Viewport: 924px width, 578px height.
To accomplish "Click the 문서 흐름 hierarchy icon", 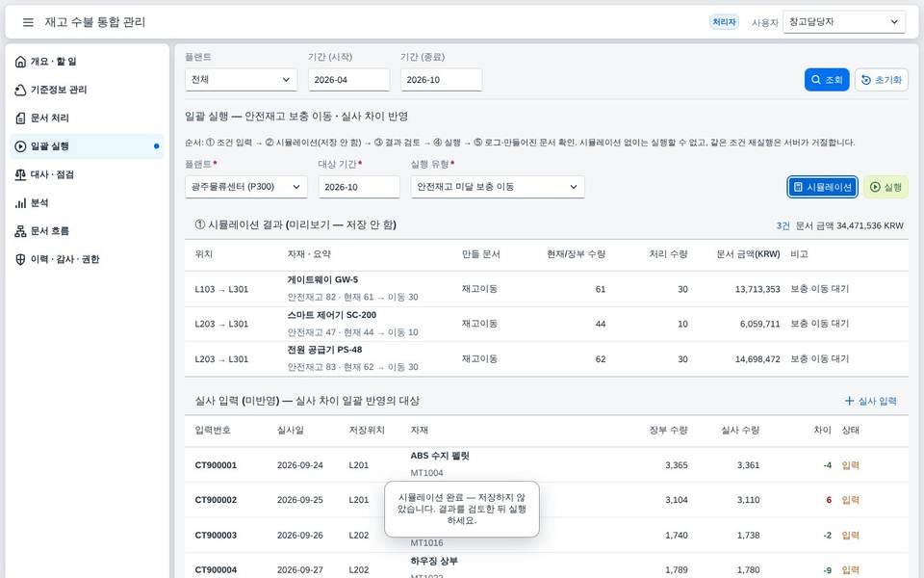I will 20,231.
